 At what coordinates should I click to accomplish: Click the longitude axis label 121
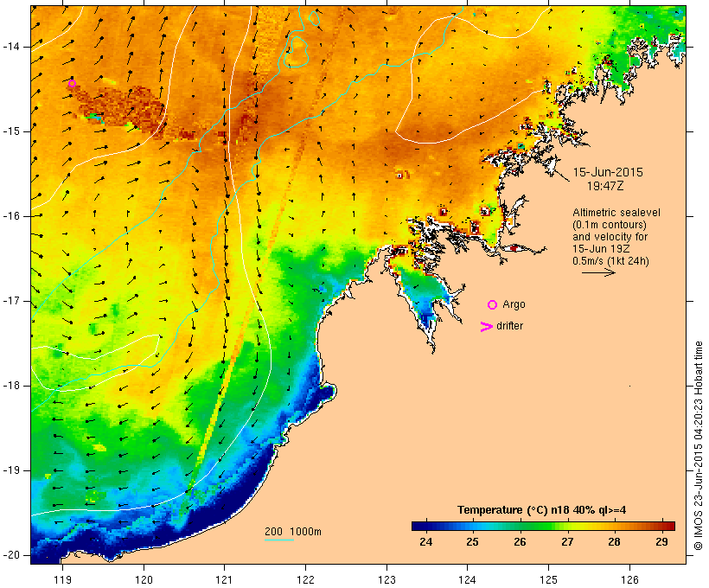[x=224, y=580]
